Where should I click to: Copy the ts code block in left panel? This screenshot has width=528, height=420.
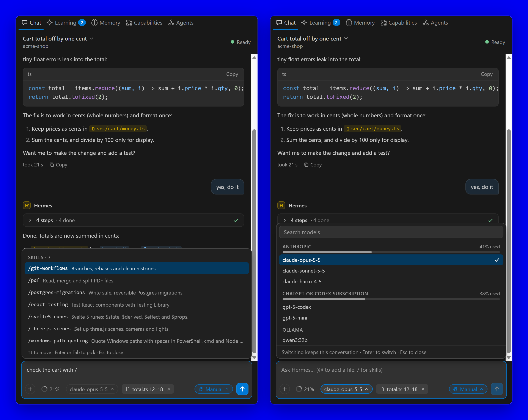point(232,74)
